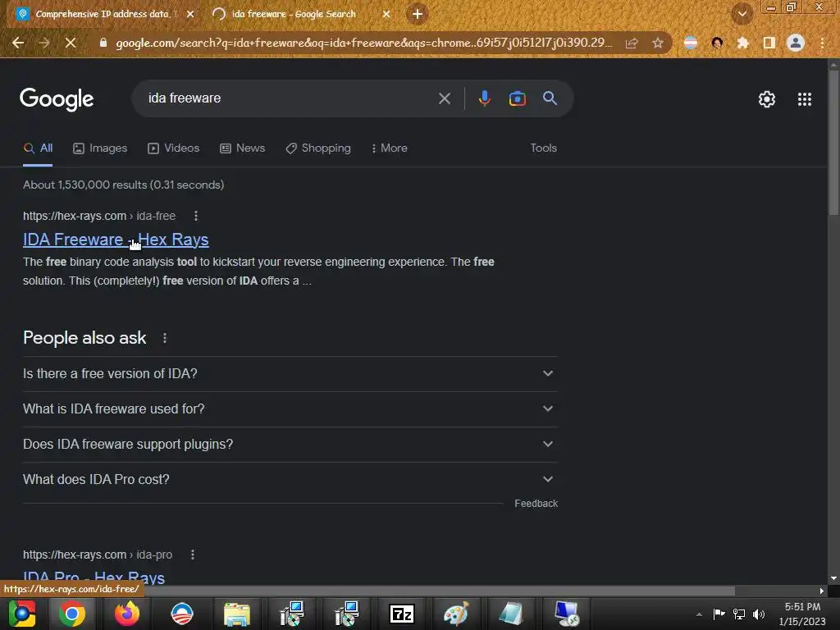The height and width of the screenshot is (630, 840).
Task: Click the hex-rays.com ida-free URL
Action: point(99,216)
